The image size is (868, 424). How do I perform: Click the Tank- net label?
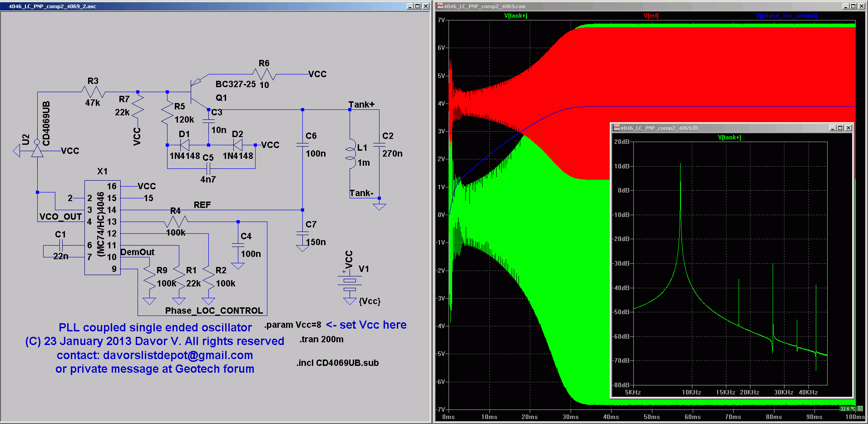[361, 193]
